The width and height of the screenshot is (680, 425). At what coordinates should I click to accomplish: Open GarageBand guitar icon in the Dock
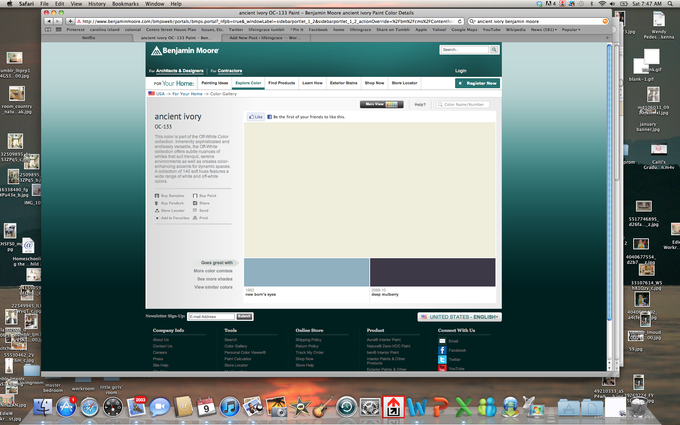[x=323, y=408]
